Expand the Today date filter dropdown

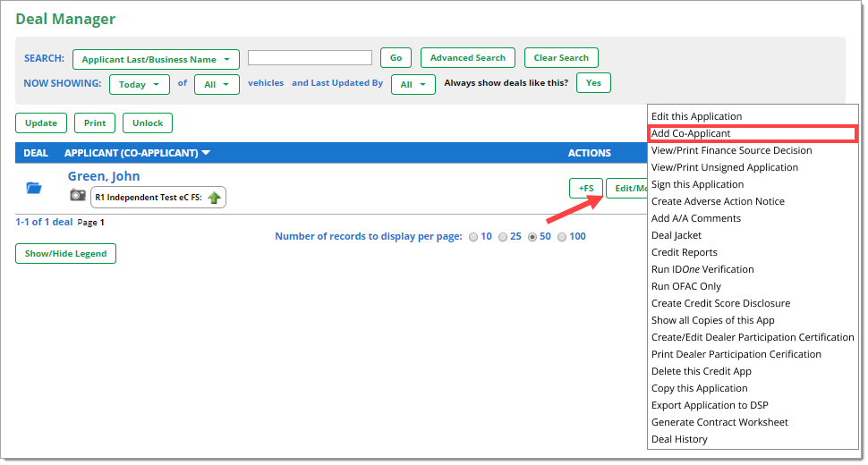coord(139,84)
